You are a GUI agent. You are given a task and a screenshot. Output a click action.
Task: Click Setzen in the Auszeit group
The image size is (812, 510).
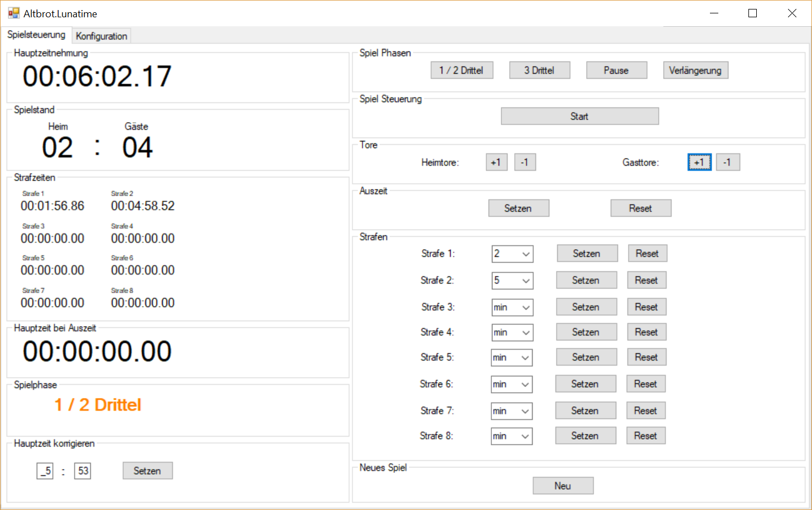pyautogui.click(x=518, y=208)
